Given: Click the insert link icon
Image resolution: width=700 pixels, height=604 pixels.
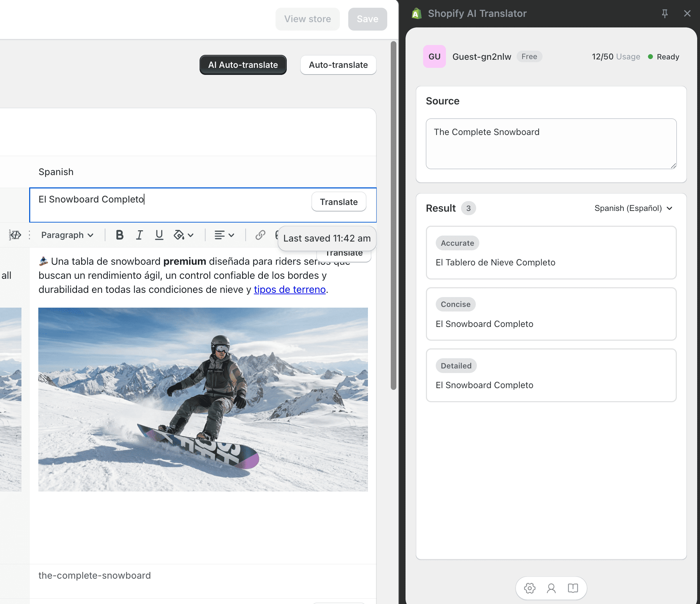Looking at the screenshot, I should 260,235.
